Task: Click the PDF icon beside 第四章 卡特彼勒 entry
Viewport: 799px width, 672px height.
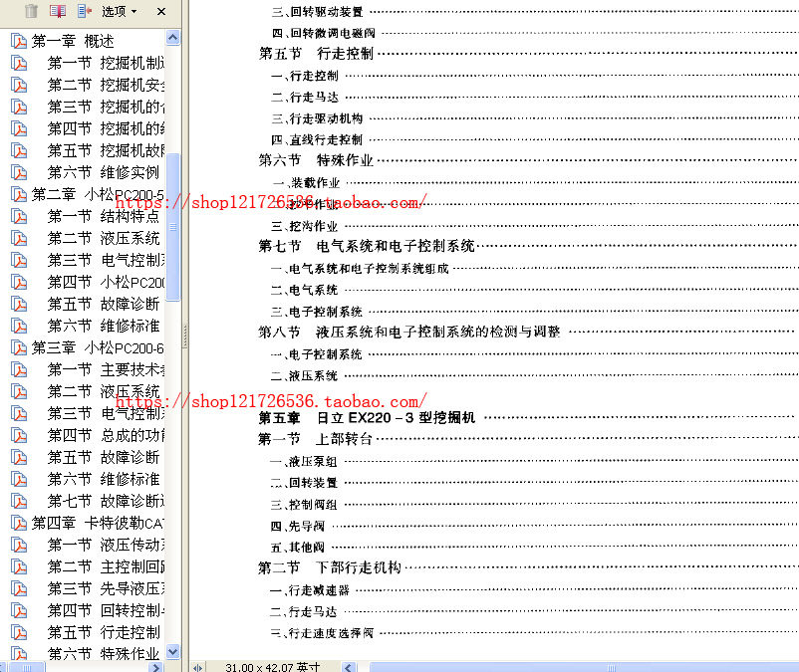Action: (x=20, y=523)
